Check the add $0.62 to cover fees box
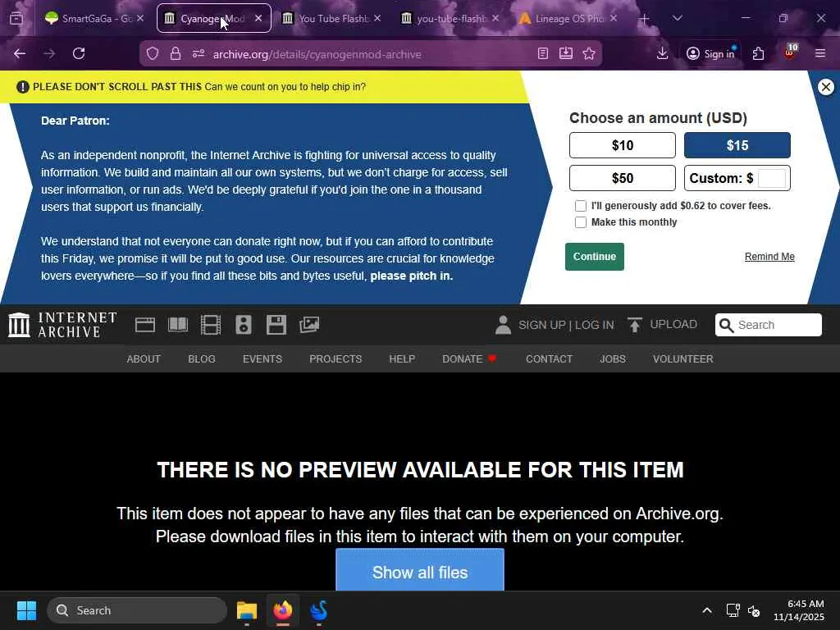The image size is (840, 630). [581, 206]
